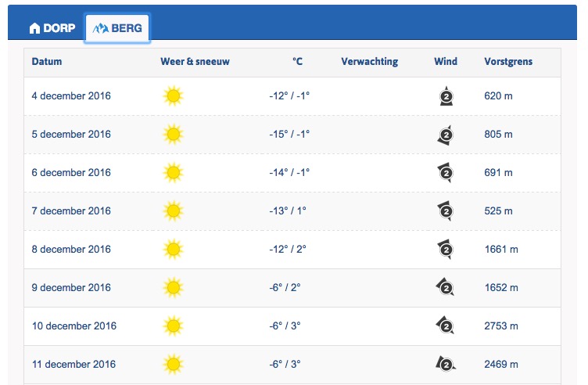Click the wind direction icon for 5 december
Screen dimensions: 588x385
click(x=446, y=135)
